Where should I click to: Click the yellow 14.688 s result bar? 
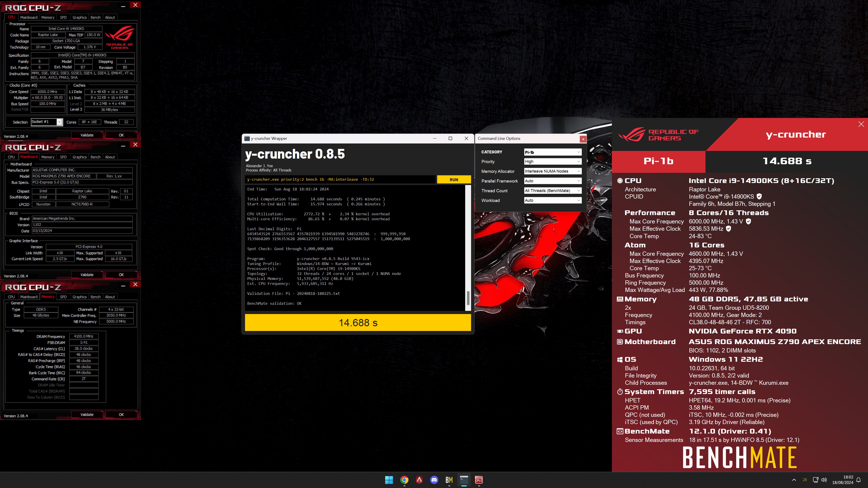click(x=358, y=323)
